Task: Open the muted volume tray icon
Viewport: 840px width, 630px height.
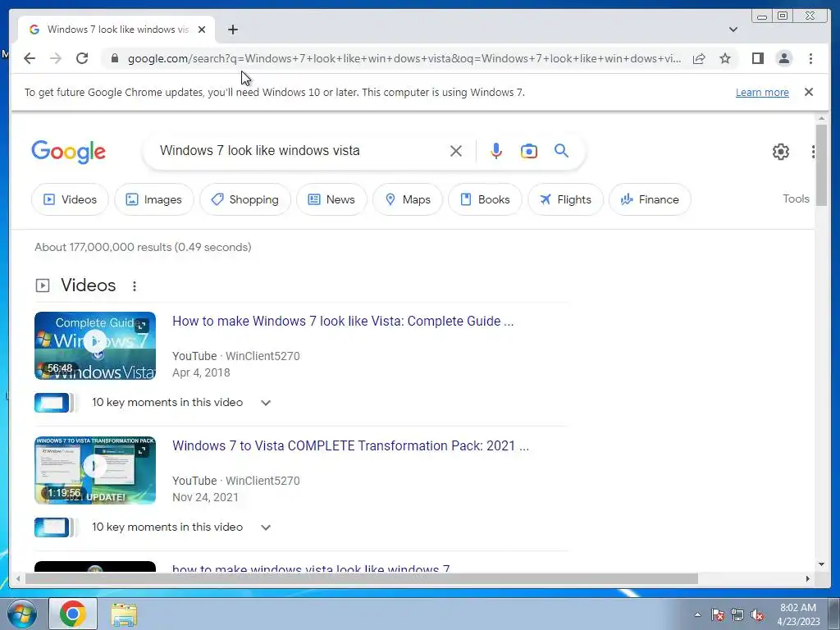Action: point(757,614)
